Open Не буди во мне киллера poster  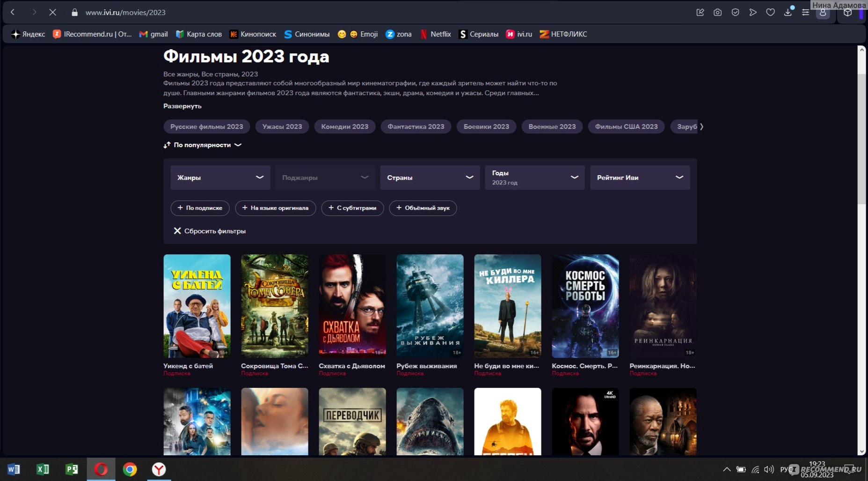tap(508, 306)
